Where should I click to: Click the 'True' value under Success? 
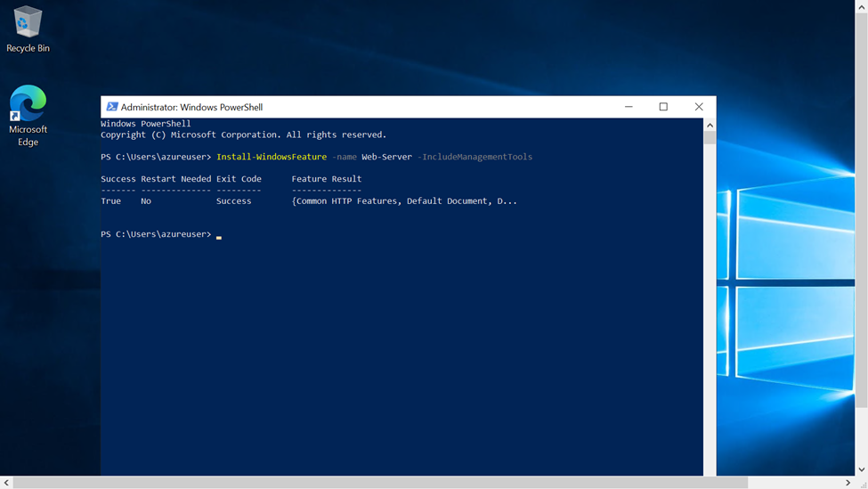pos(110,201)
